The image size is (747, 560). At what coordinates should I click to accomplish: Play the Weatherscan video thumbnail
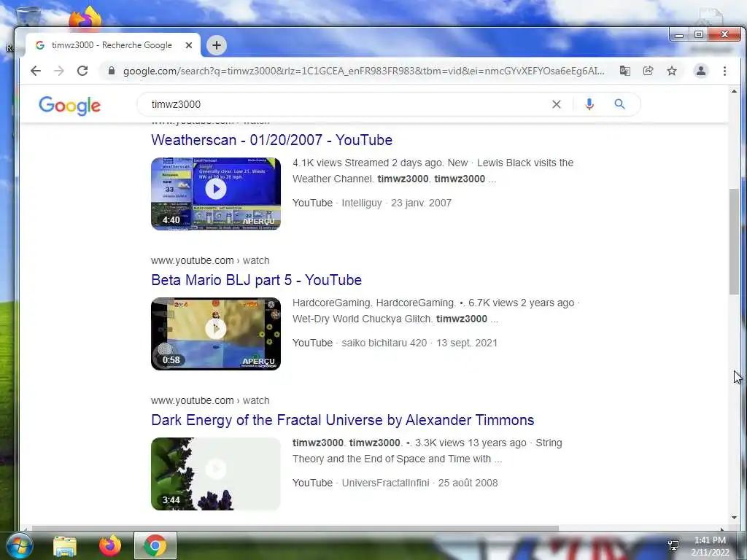[x=216, y=194]
